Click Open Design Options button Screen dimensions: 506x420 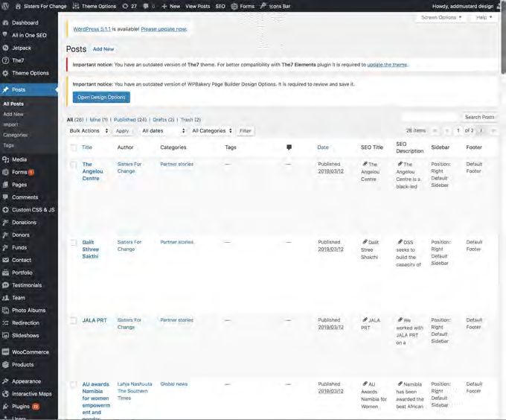pyautogui.click(x=101, y=97)
